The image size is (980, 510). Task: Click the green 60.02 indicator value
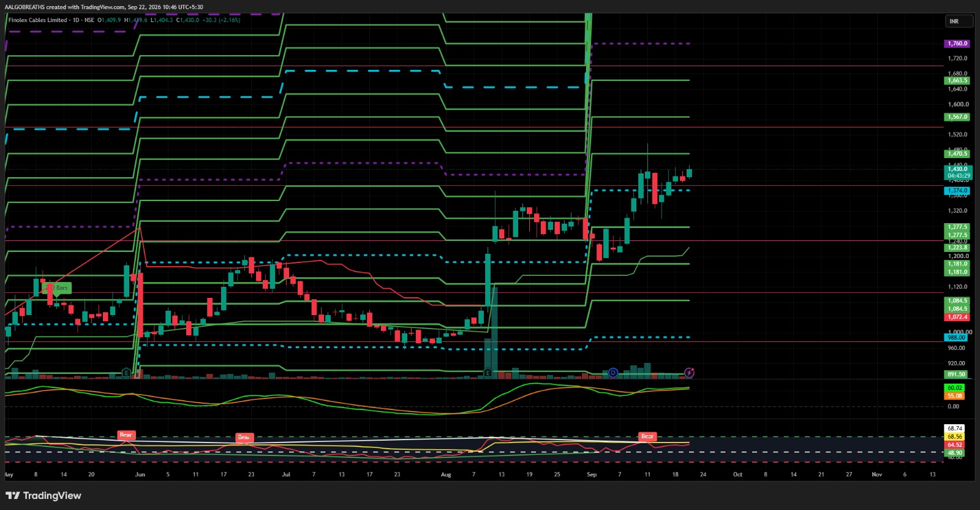tap(954, 388)
